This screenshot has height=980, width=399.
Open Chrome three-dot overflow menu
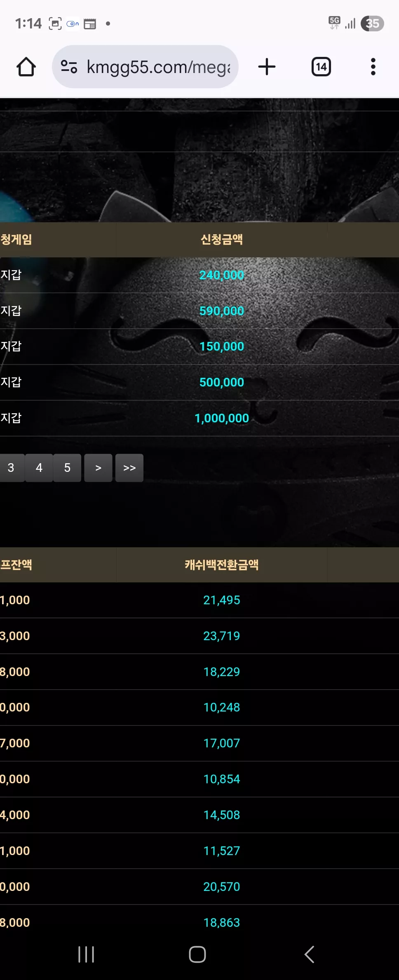(373, 67)
